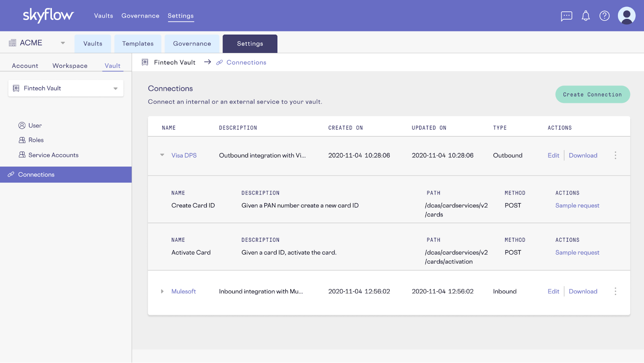Open the help question mark icon

(x=604, y=16)
